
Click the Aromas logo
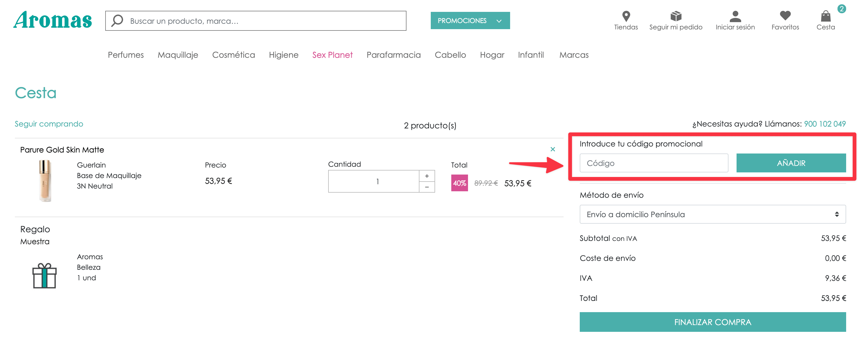click(52, 20)
